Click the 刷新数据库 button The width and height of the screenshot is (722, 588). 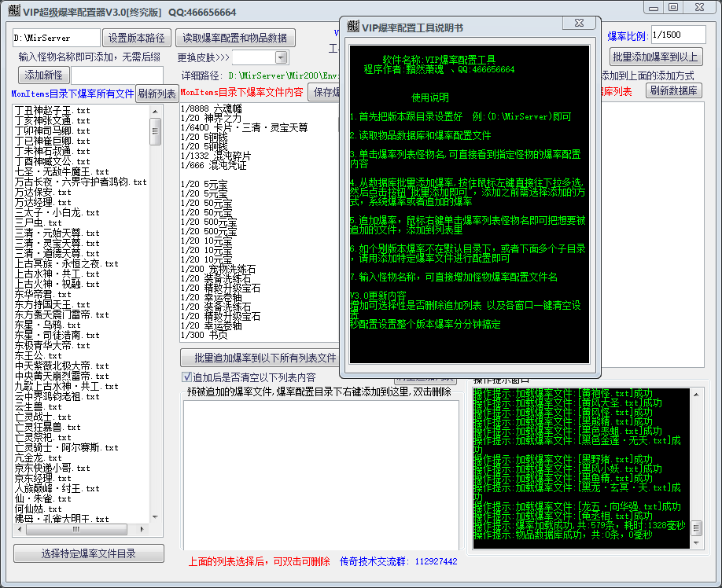tap(673, 90)
